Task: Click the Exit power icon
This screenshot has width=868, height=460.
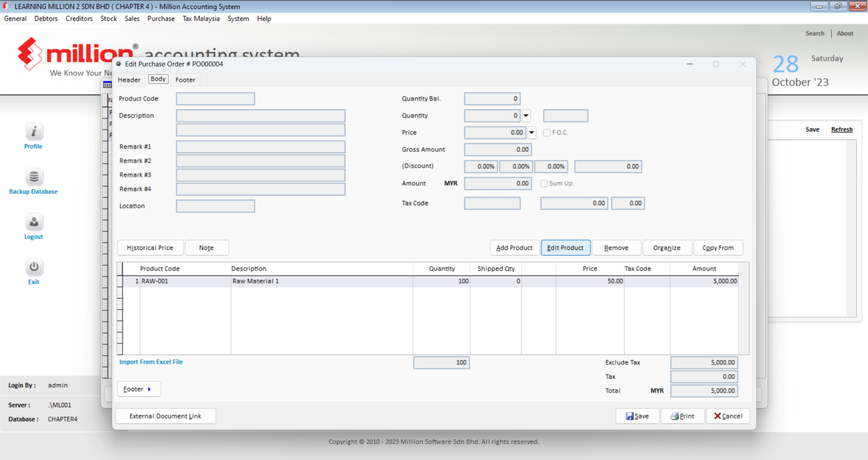Action: pyautogui.click(x=34, y=267)
